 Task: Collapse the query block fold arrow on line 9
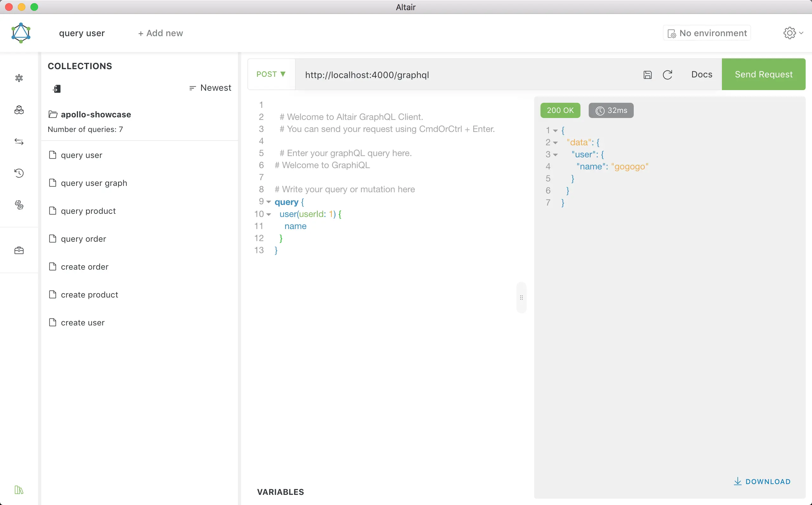click(269, 202)
